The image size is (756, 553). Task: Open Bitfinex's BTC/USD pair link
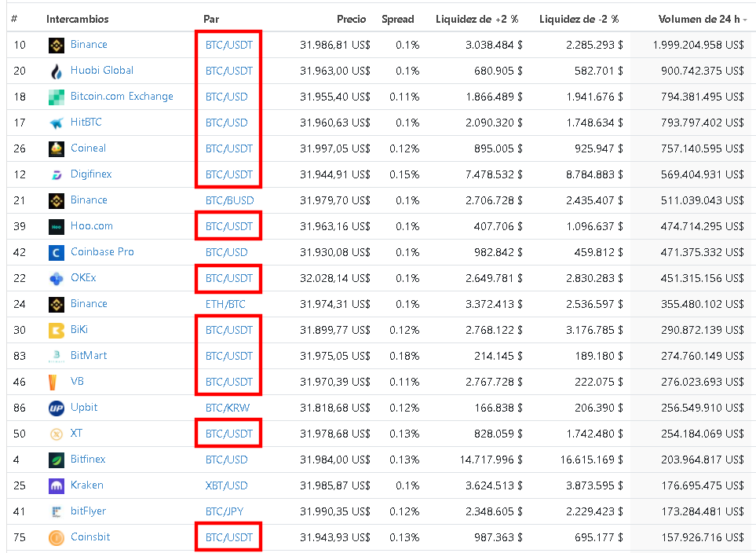click(x=227, y=460)
